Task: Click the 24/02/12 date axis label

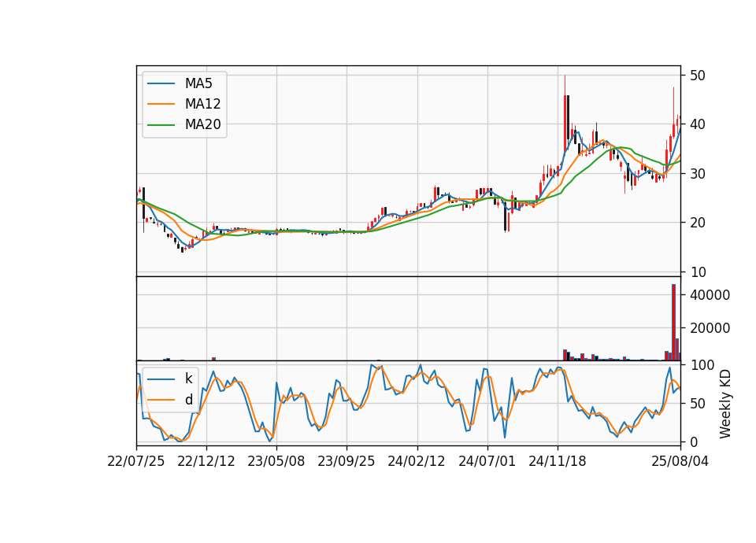Action: [x=417, y=462]
